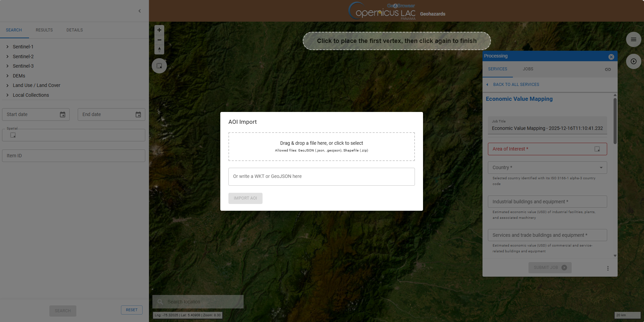Open the hamburger menu on the map
This screenshot has width=644, height=322.
(633, 40)
